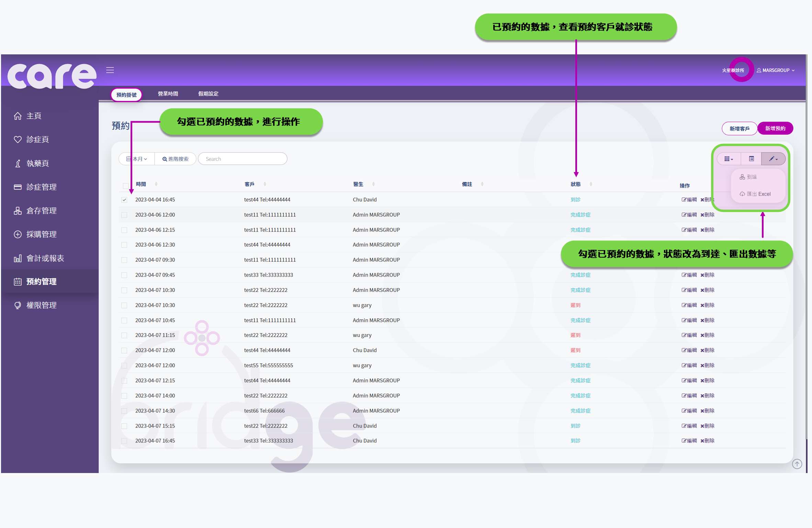Open the 主頁 home page from the sidebar

click(x=34, y=116)
